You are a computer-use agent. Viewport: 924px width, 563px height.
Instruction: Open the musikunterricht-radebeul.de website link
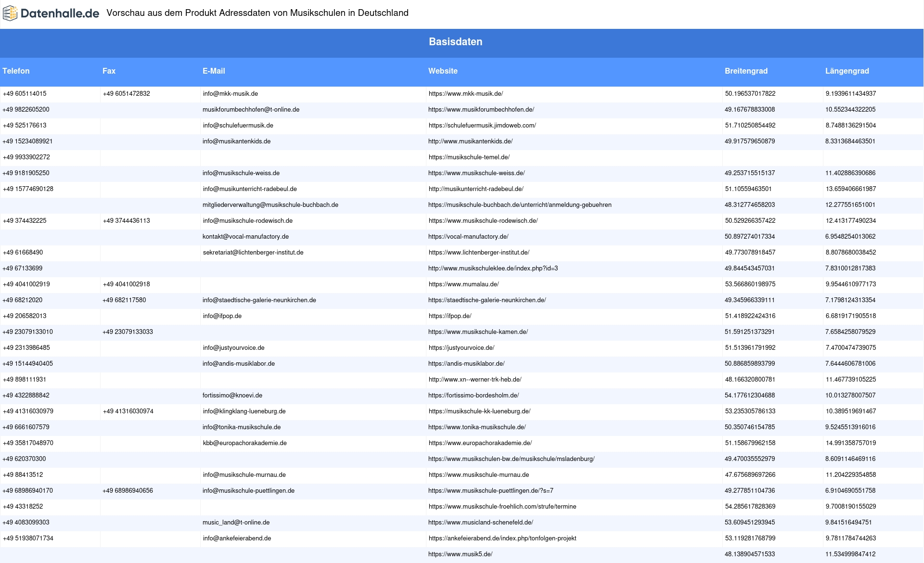(476, 189)
